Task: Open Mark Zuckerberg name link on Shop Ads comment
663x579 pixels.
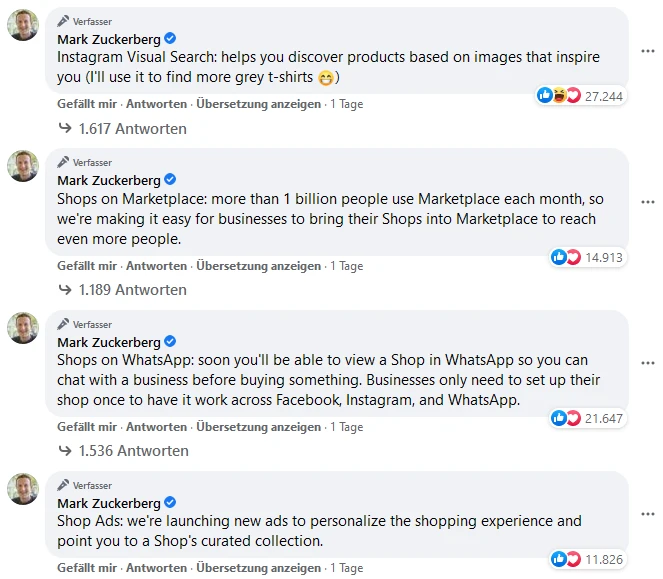Action: click(x=109, y=503)
